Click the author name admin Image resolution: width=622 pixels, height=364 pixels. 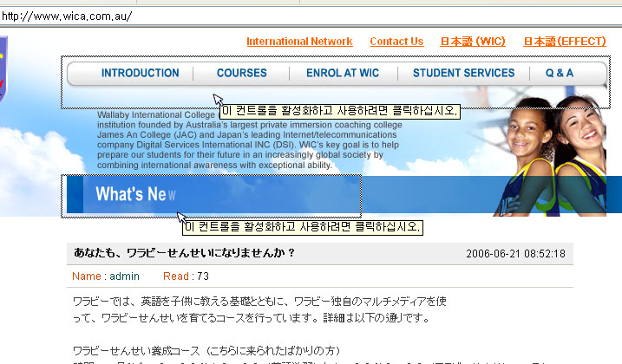click(125, 276)
